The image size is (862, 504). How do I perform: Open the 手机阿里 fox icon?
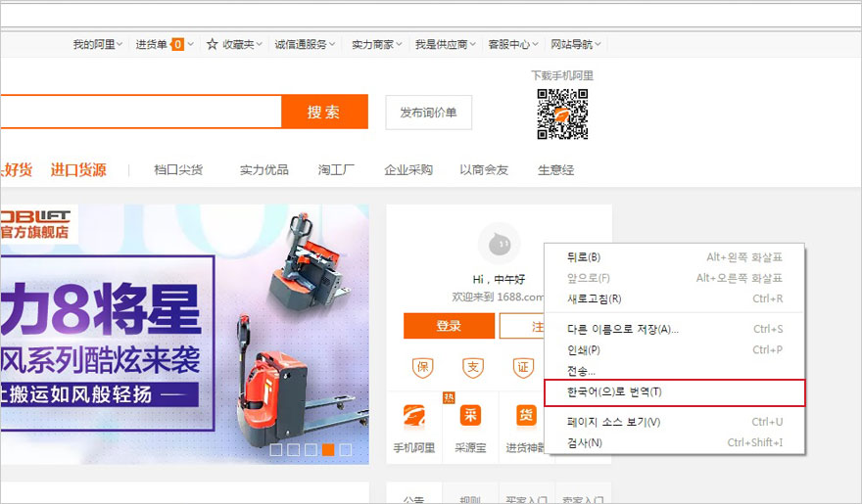click(414, 416)
